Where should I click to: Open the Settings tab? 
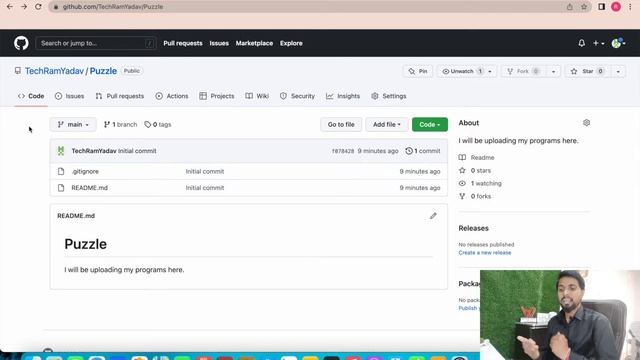(389, 96)
